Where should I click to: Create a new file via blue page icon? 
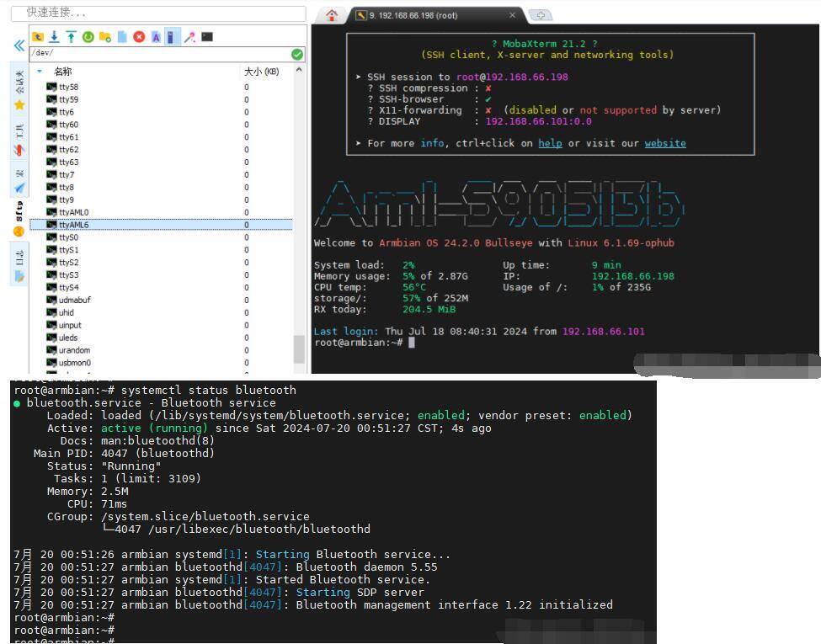point(122,37)
